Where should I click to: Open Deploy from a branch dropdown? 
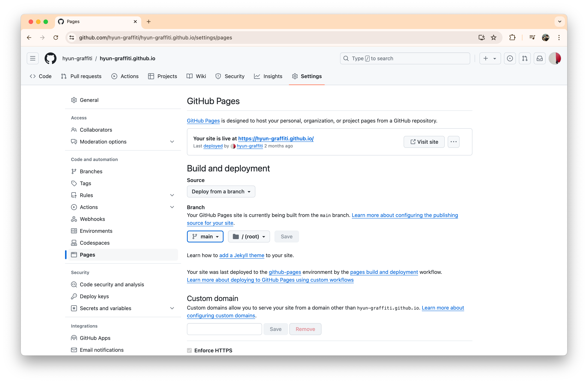pyautogui.click(x=221, y=191)
